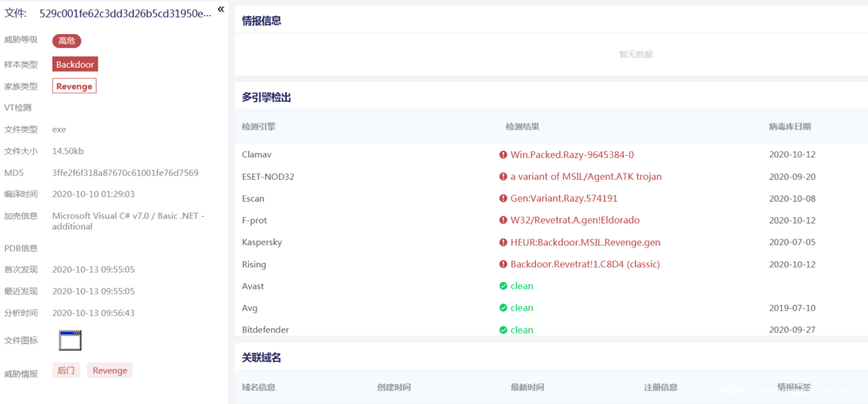This screenshot has width=868, height=404.
Task: Click the red icon beside Backdoor.Revetrat!1.C8D4
Action: pyautogui.click(x=503, y=265)
